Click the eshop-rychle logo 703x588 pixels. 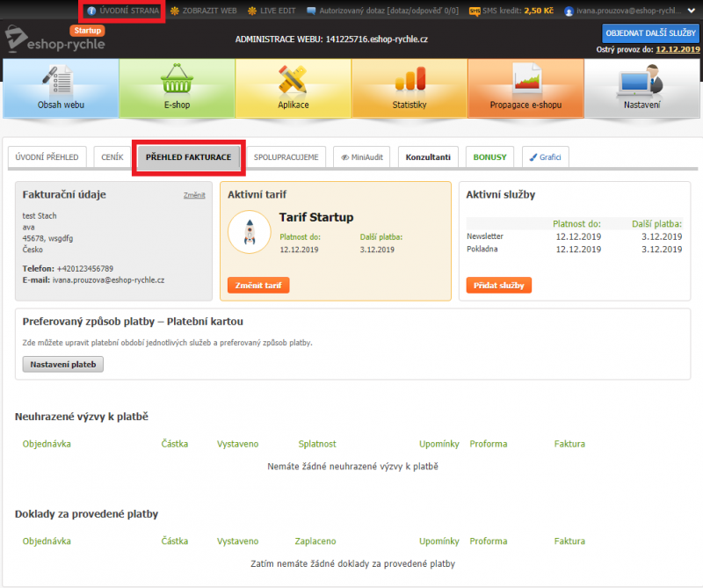click(54, 40)
